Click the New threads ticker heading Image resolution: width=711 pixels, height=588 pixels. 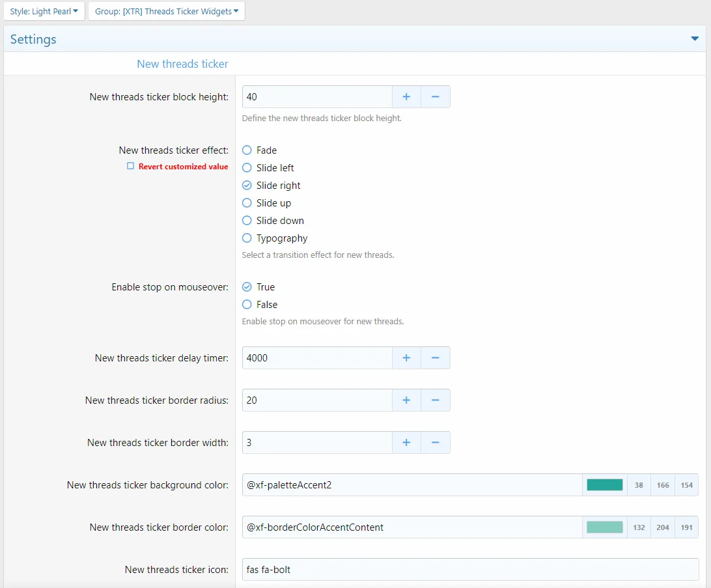coord(182,64)
